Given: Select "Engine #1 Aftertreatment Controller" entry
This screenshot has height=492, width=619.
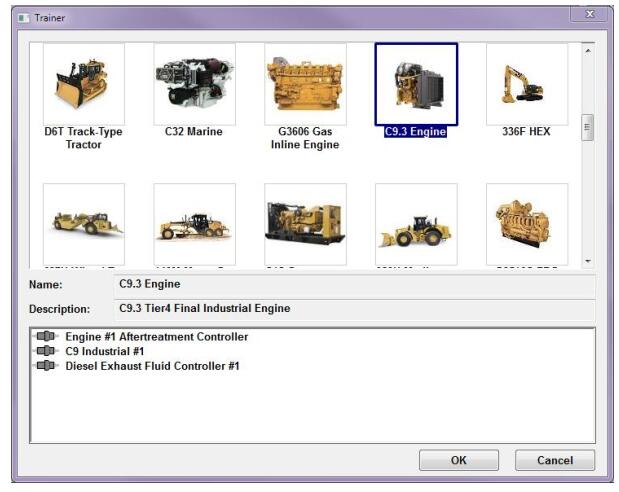Looking at the screenshot, I should pos(157,337).
